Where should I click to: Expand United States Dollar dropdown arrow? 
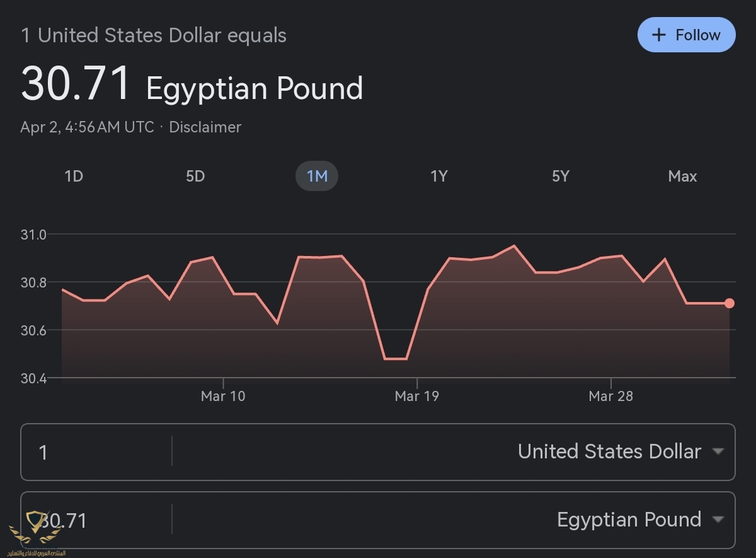click(x=717, y=451)
